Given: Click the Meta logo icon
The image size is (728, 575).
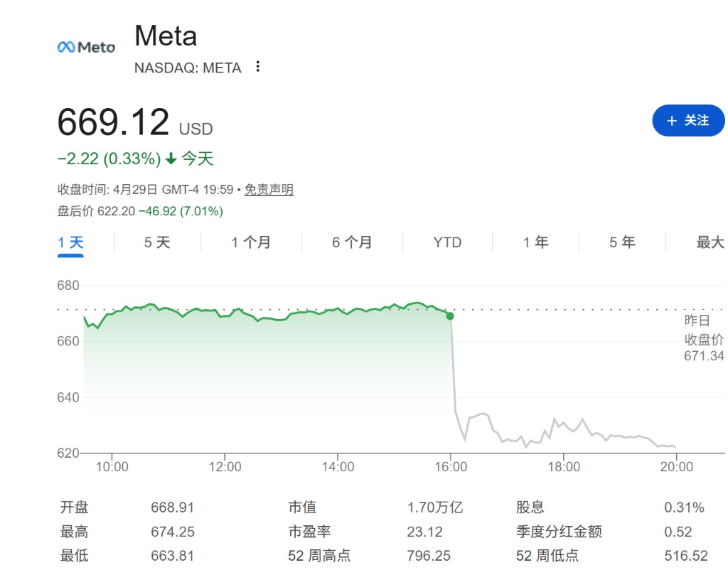Looking at the screenshot, I should click(86, 47).
